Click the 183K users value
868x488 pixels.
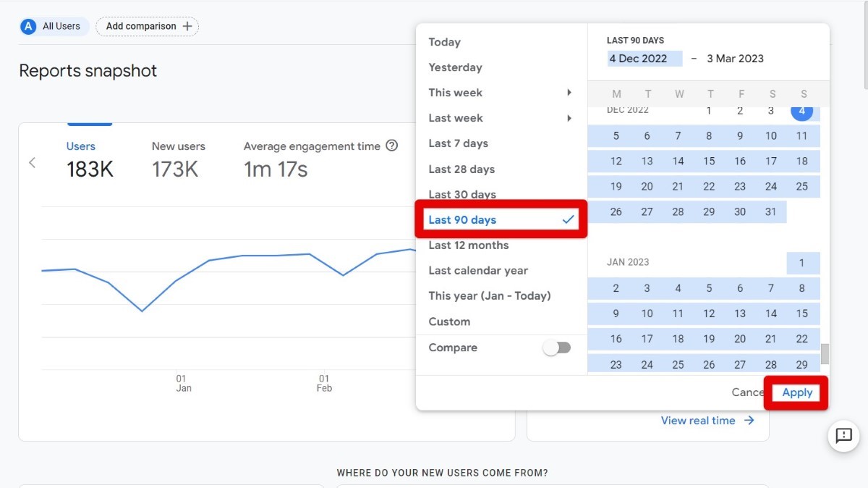(90, 169)
